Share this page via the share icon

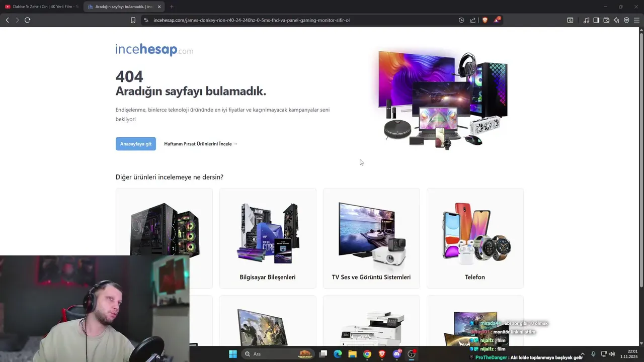(473, 20)
